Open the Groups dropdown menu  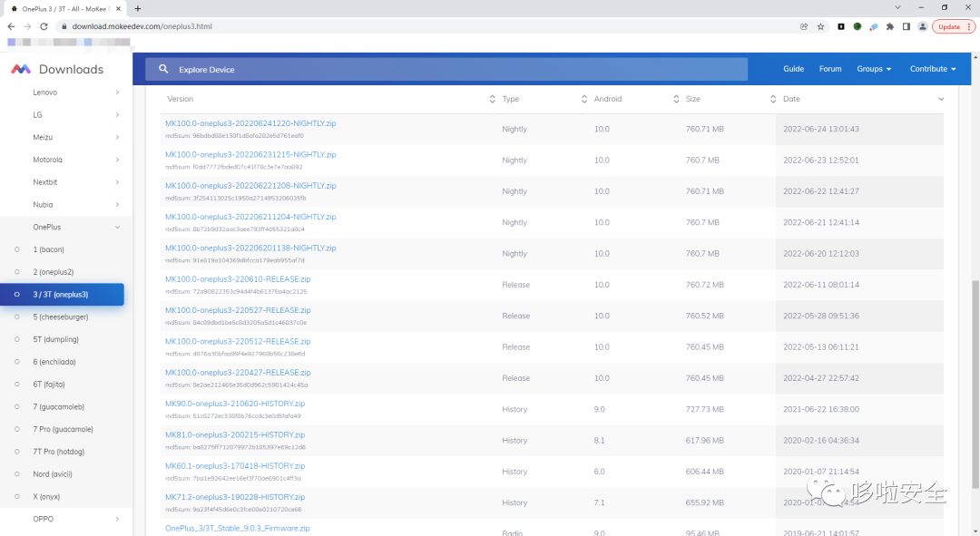pos(874,69)
